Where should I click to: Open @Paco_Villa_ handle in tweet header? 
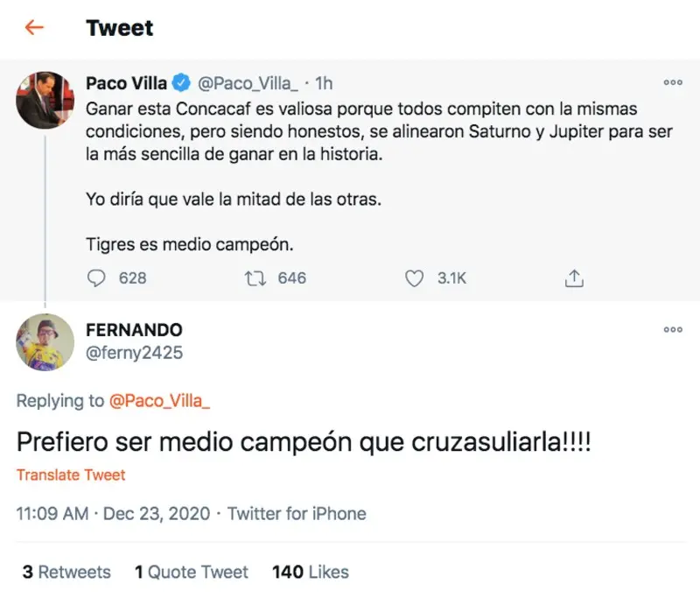248,83
